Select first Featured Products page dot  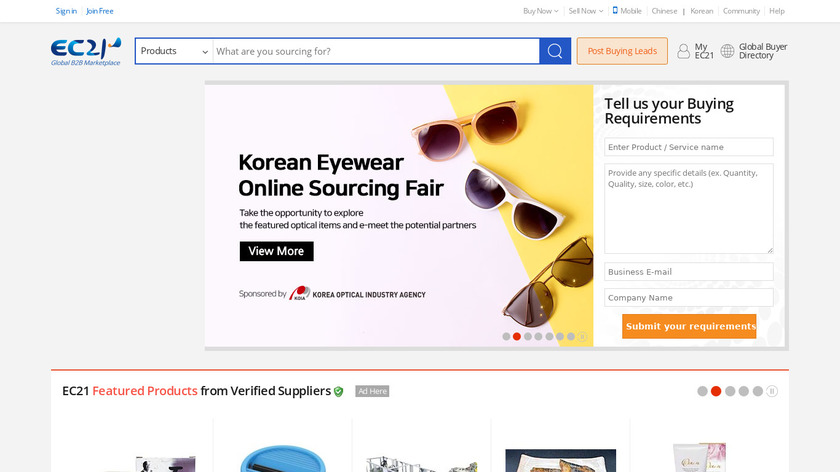[x=702, y=391]
